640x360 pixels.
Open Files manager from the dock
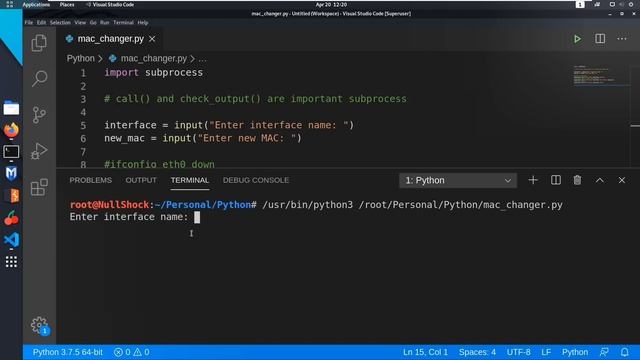point(11,108)
